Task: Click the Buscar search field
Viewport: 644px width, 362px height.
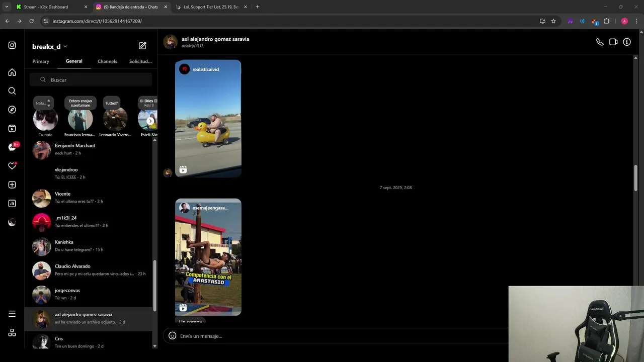Action: (91, 80)
